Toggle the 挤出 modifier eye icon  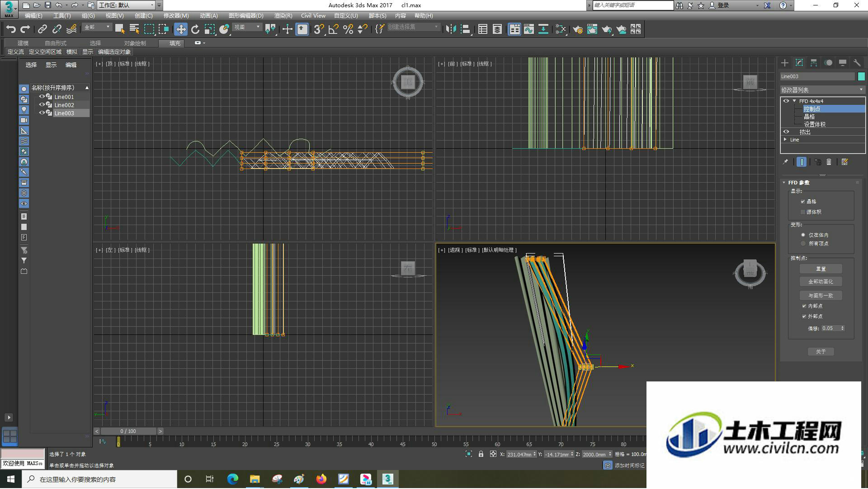pyautogui.click(x=786, y=132)
